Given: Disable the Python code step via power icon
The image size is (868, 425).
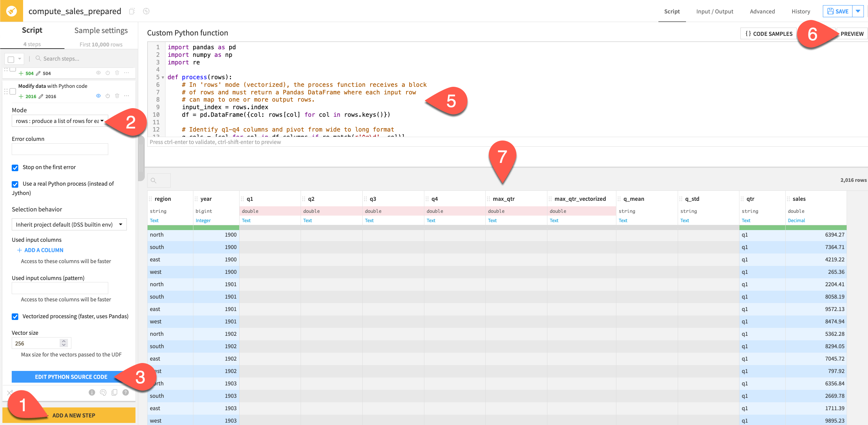Looking at the screenshot, I should (108, 96).
